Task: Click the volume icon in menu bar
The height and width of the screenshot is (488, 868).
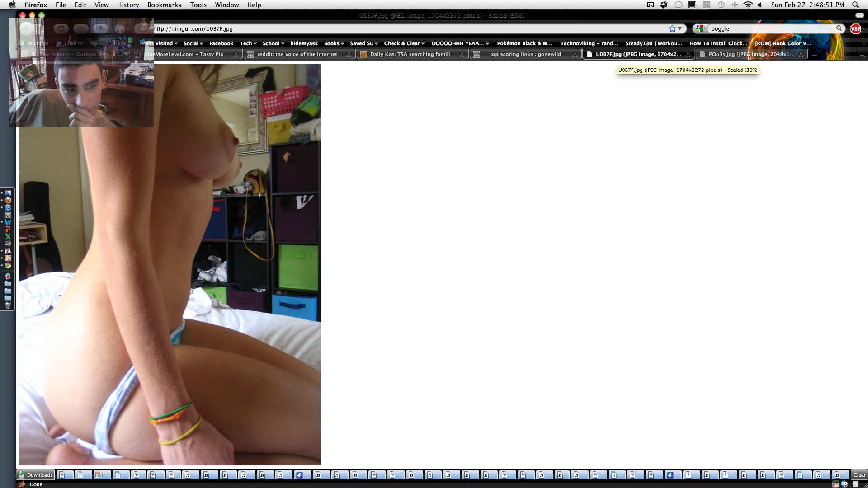Action: coord(760,5)
